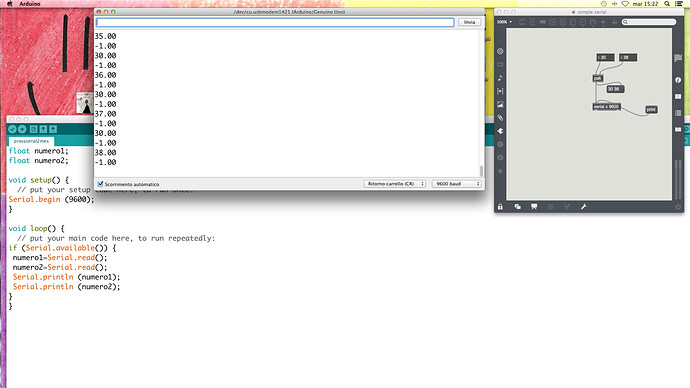Click the New View windows icon in Max
The image size is (690, 388).
click(x=518, y=207)
